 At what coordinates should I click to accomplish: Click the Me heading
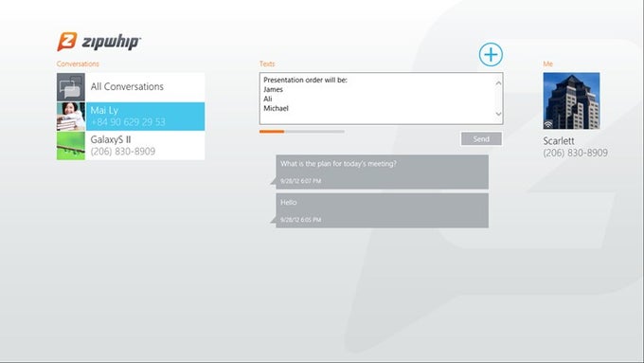point(548,64)
